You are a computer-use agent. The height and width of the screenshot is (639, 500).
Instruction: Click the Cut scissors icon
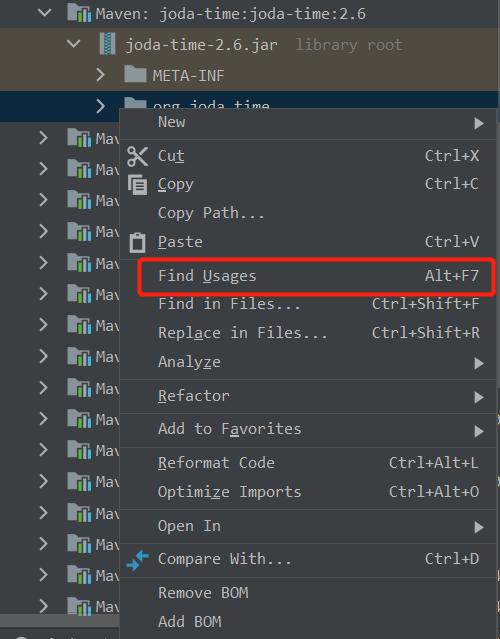(x=137, y=156)
